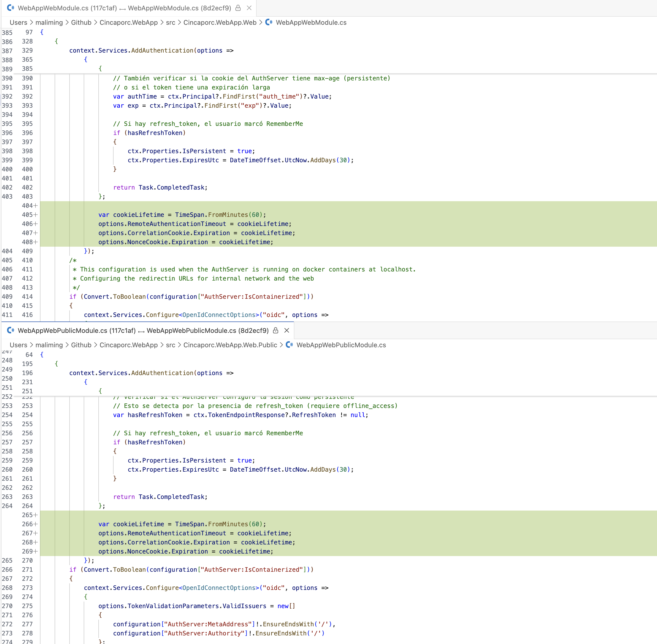Open Cincaporc.WebApp.Web.Public breadcrumb dropdown

[x=230, y=345]
